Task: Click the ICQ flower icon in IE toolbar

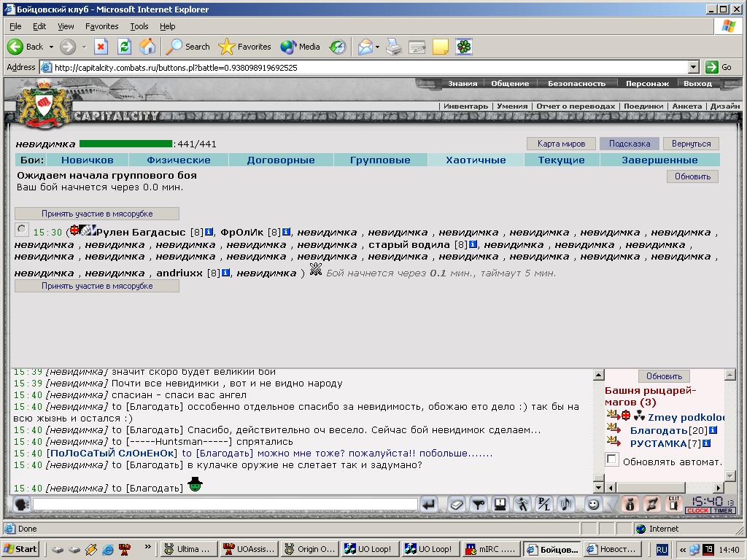Action: pyautogui.click(x=463, y=47)
